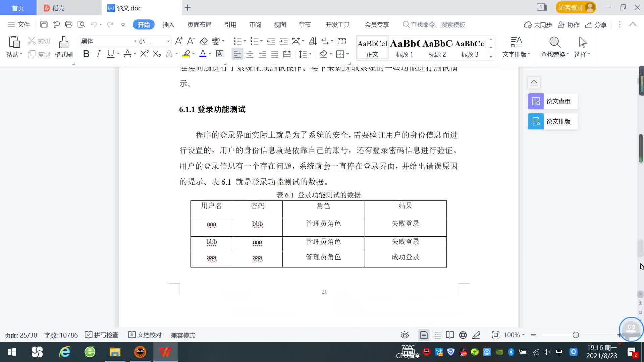Screen dimensions: 644x362
Task: Decrease font size with A- icon
Action: tap(191, 41)
